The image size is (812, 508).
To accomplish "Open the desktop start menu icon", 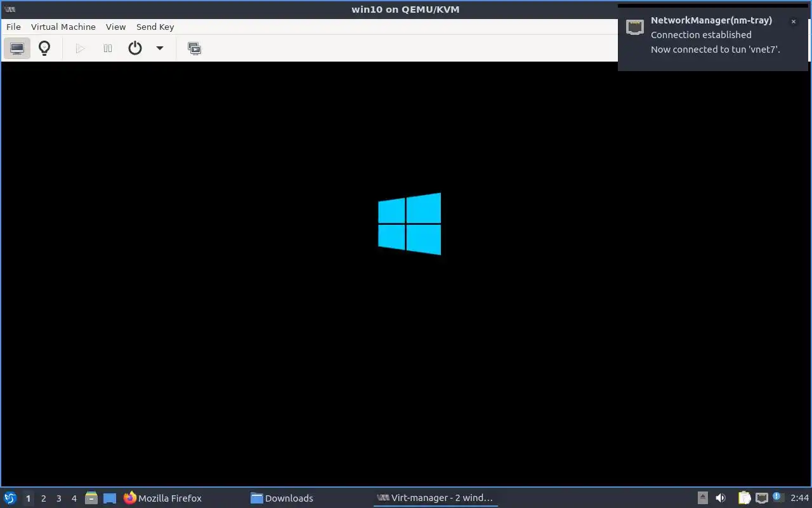I will 10,498.
